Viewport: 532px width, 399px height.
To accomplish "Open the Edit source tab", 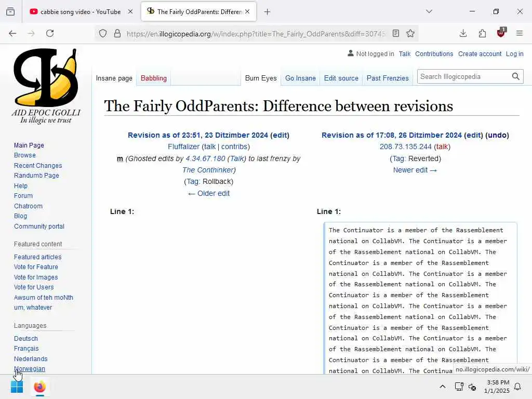I will [341, 78].
